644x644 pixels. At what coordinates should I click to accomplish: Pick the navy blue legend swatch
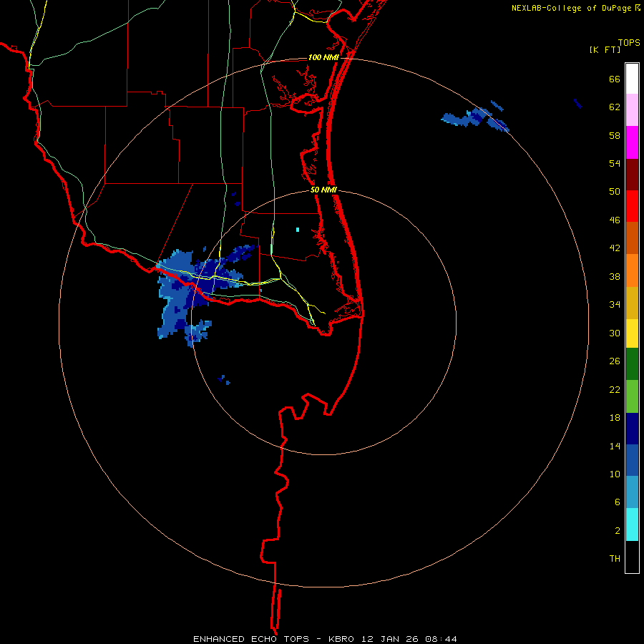pyautogui.click(x=632, y=429)
